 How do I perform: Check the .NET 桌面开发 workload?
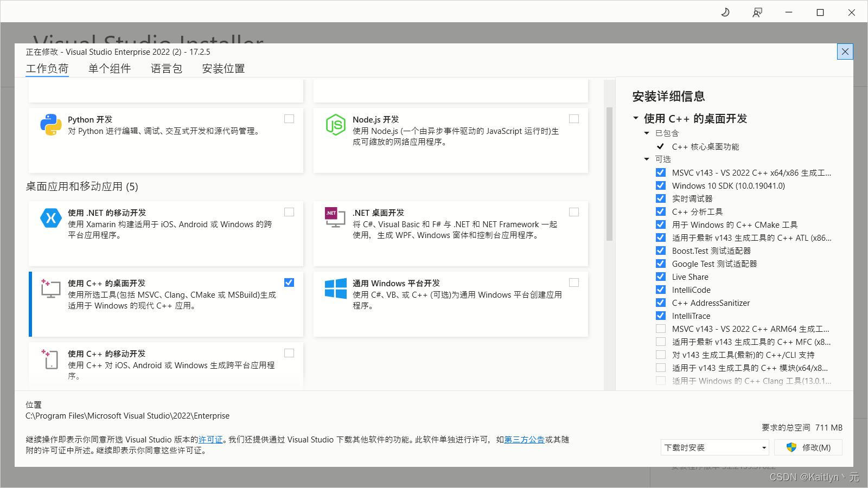coord(574,212)
